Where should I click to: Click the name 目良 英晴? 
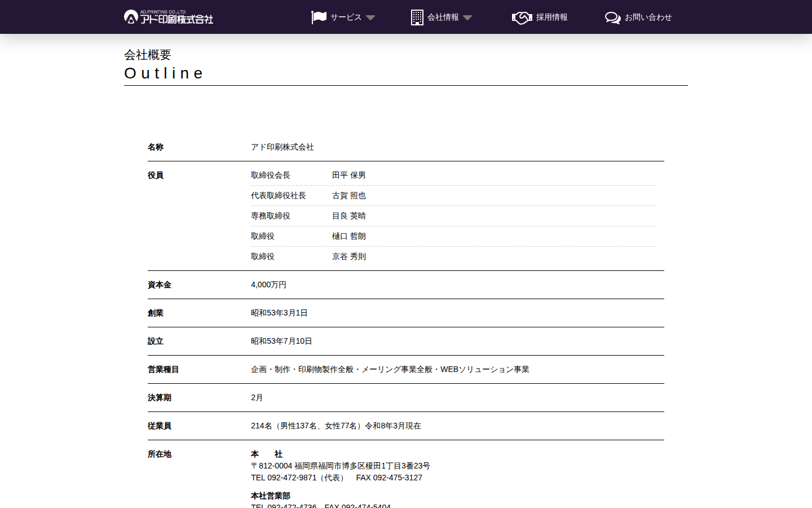(349, 216)
